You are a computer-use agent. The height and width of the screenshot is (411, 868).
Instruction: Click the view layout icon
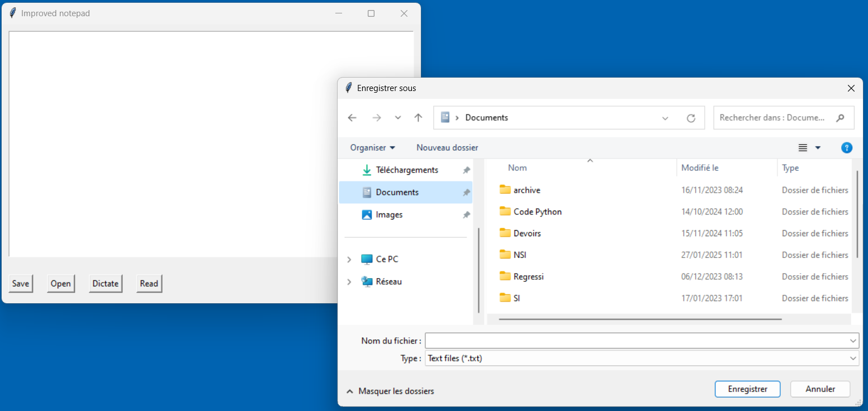[x=803, y=148]
